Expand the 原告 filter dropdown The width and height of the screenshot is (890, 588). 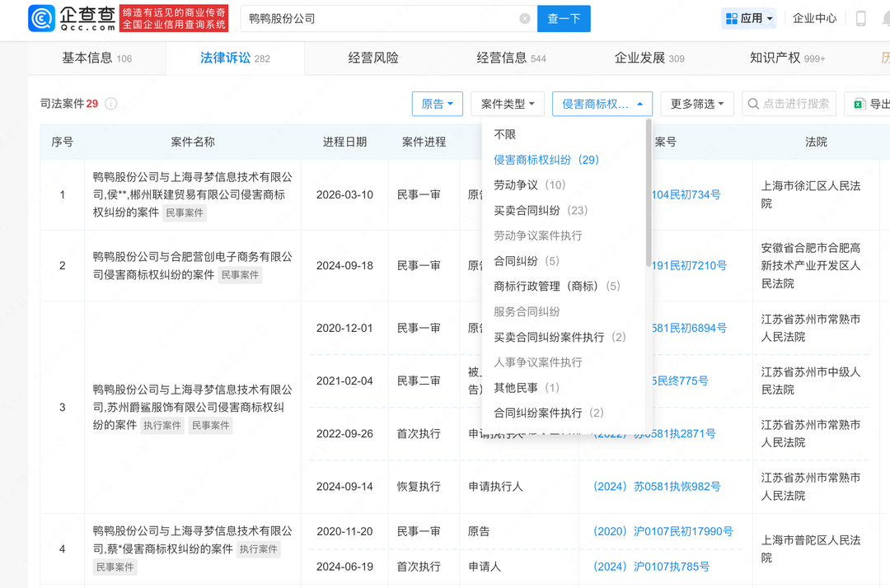[x=437, y=104]
